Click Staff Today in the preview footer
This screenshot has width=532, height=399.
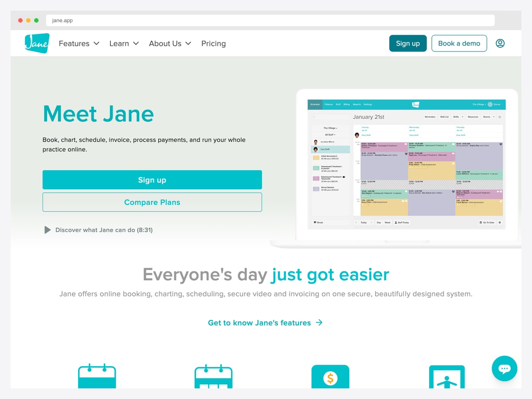point(402,222)
